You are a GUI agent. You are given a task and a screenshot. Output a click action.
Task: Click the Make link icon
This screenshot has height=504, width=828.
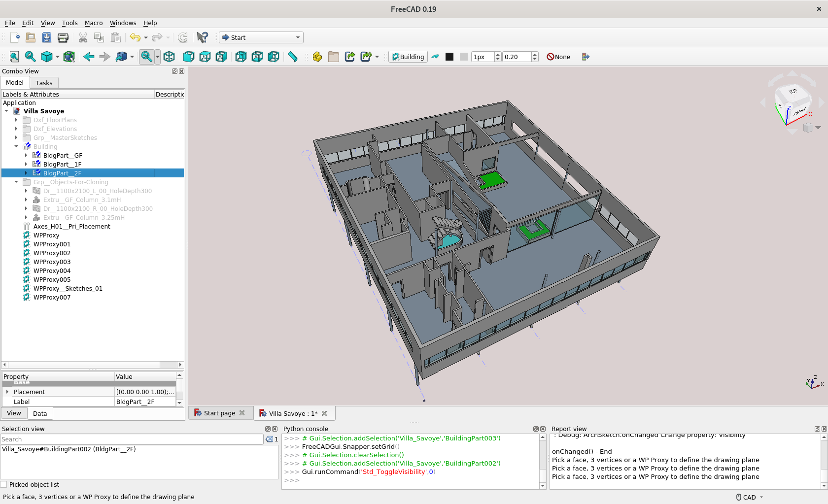(350, 57)
